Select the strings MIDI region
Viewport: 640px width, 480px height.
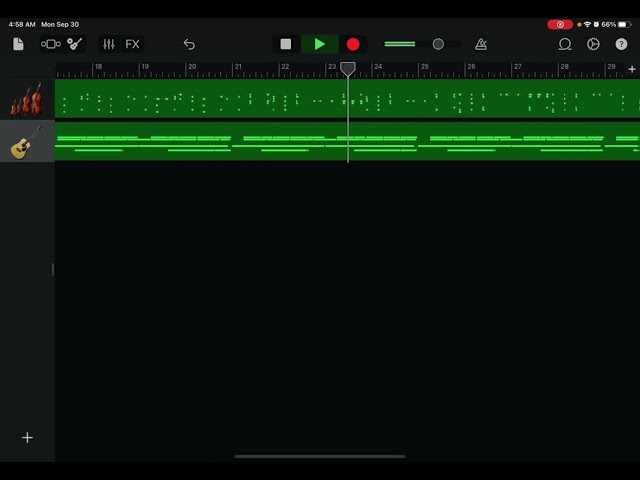coord(347,98)
